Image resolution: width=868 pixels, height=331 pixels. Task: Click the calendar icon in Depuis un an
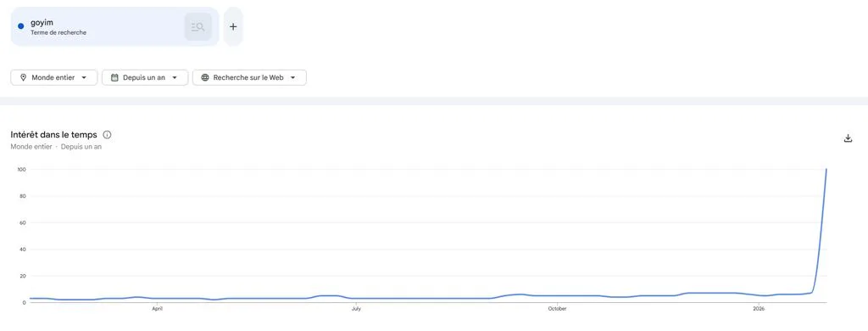coord(114,77)
